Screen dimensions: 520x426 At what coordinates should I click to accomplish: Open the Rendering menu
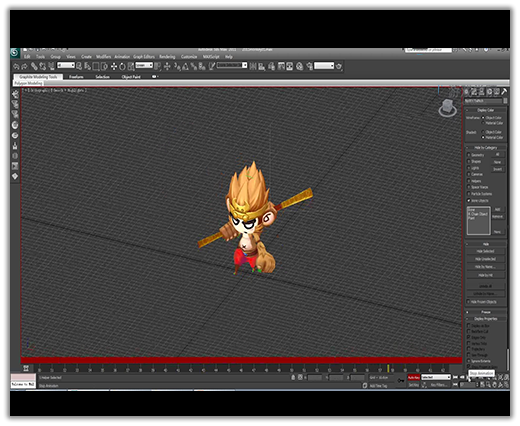[x=167, y=57]
